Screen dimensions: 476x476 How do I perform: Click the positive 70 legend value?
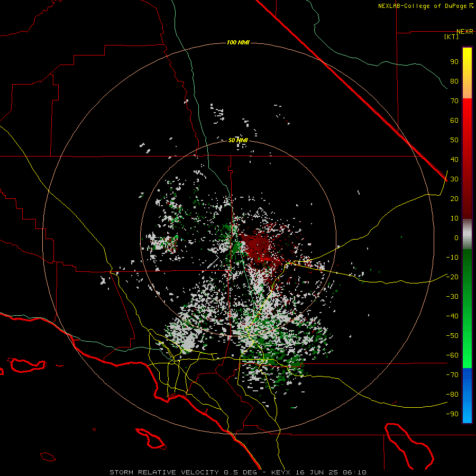coord(454,101)
